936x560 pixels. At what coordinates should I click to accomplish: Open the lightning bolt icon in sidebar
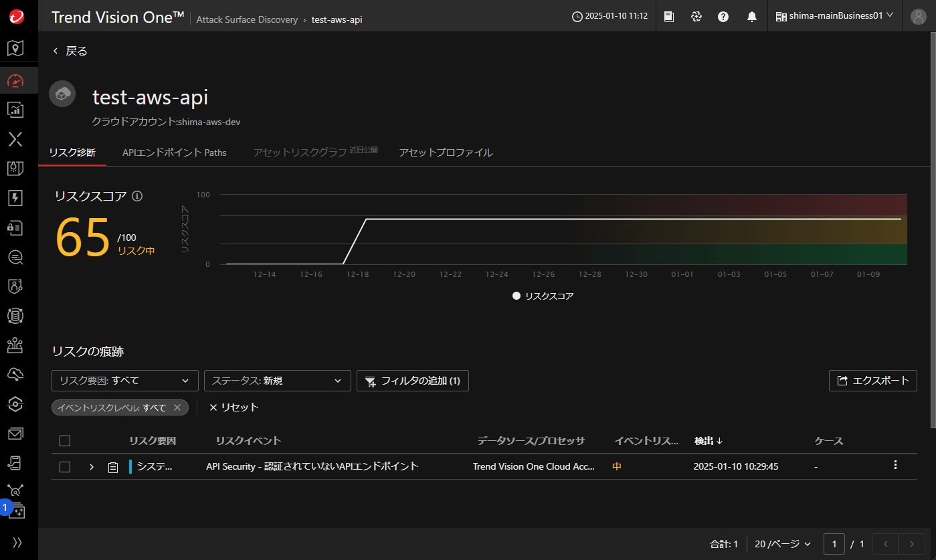[15, 198]
